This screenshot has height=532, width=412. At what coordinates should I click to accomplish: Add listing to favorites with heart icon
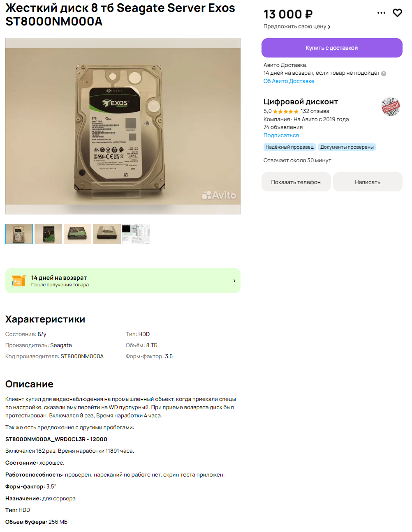pyautogui.click(x=397, y=13)
